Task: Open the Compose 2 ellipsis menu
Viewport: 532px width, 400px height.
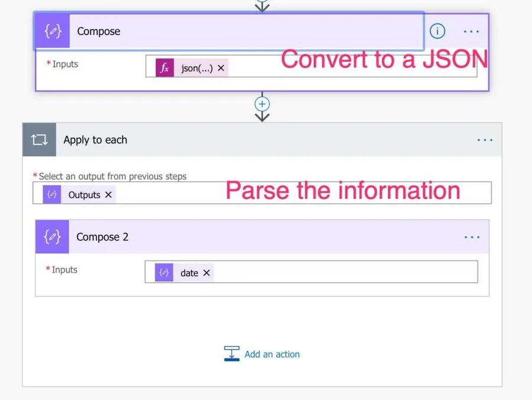Action: [x=472, y=237]
